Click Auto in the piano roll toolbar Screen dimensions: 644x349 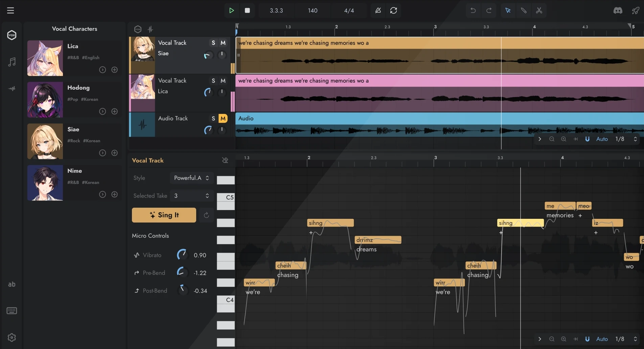point(602,339)
